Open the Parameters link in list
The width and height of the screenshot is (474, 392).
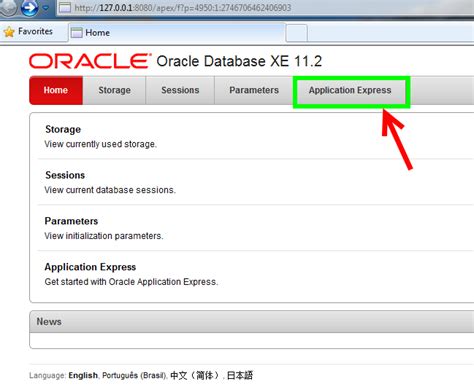point(71,221)
